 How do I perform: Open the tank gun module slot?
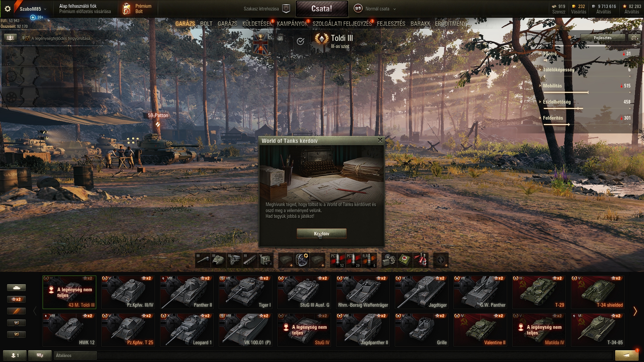coord(203,260)
